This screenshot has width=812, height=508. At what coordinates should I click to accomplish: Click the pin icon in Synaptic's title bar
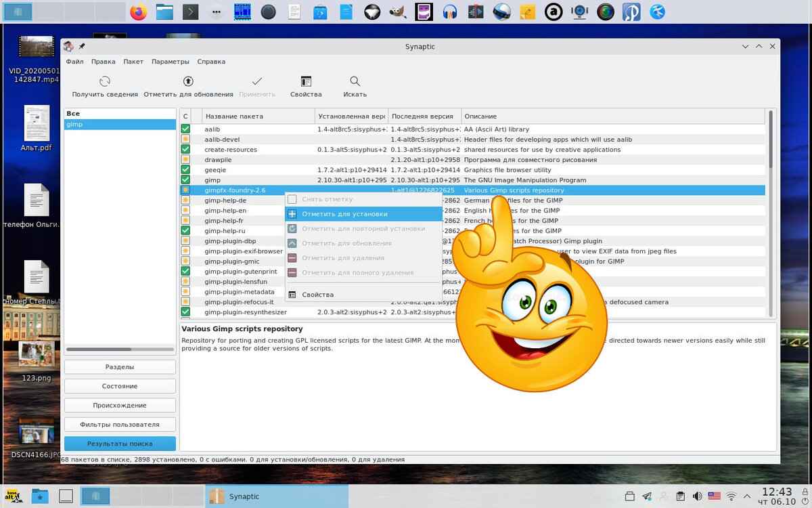pos(82,46)
